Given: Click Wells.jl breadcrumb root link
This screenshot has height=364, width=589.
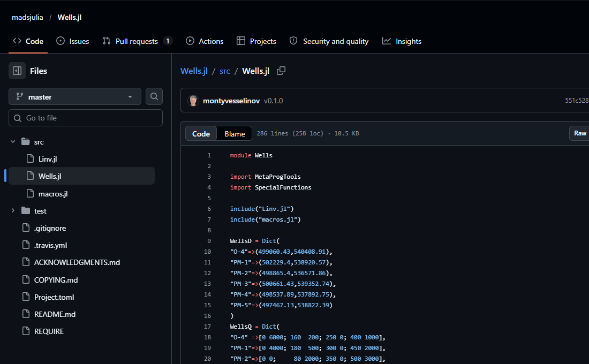Looking at the screenshot, I should click(194, 71).
